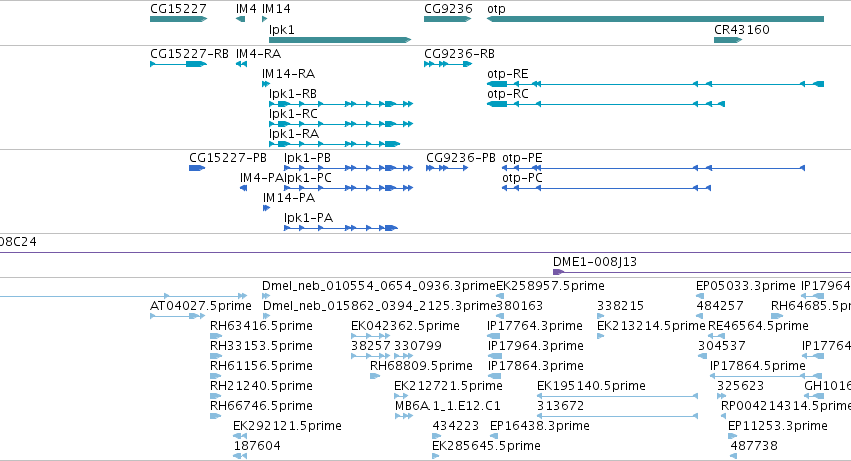
Task: Open EST IP17864.3prime
Action: point(536,367)
